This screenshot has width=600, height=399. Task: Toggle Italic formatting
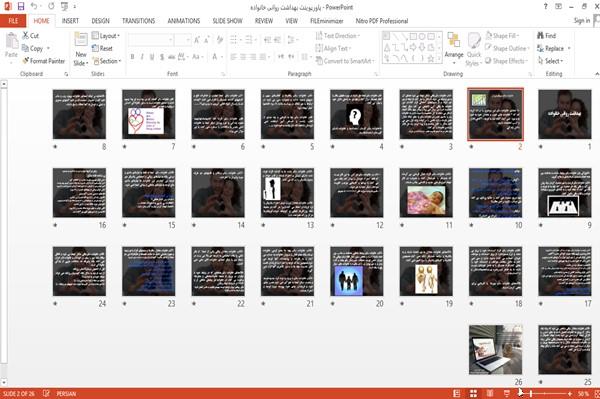click(x=142, y=57)
